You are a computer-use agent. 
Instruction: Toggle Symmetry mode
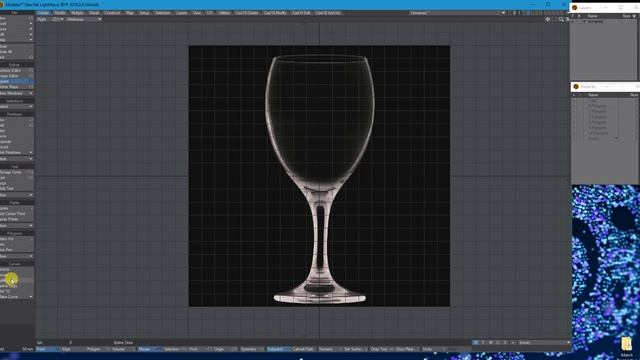(251, 349)
